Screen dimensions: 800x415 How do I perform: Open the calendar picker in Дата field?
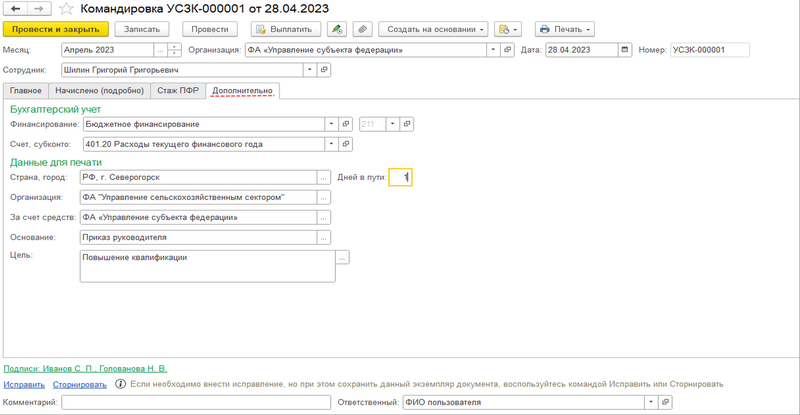tap(626, 50)
